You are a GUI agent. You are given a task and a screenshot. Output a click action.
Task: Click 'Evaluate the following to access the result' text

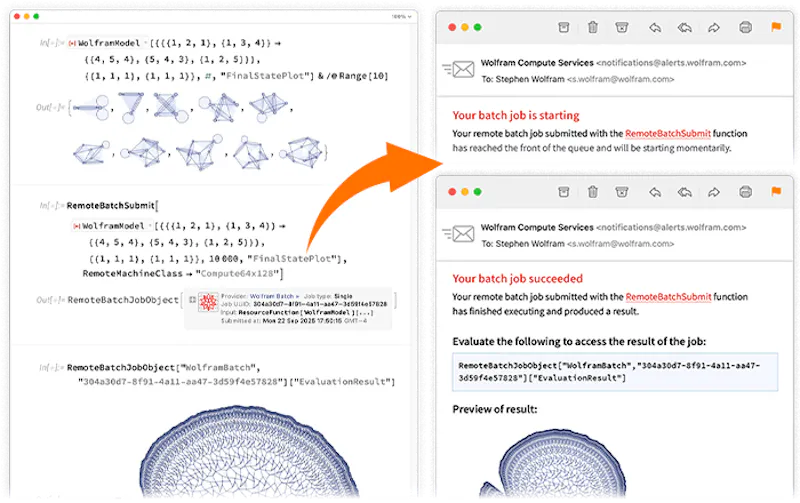click(x=579, y=341)
